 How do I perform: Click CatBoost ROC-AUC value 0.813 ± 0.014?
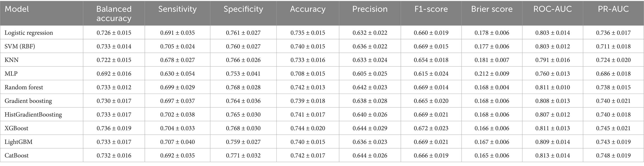[553, 155]
